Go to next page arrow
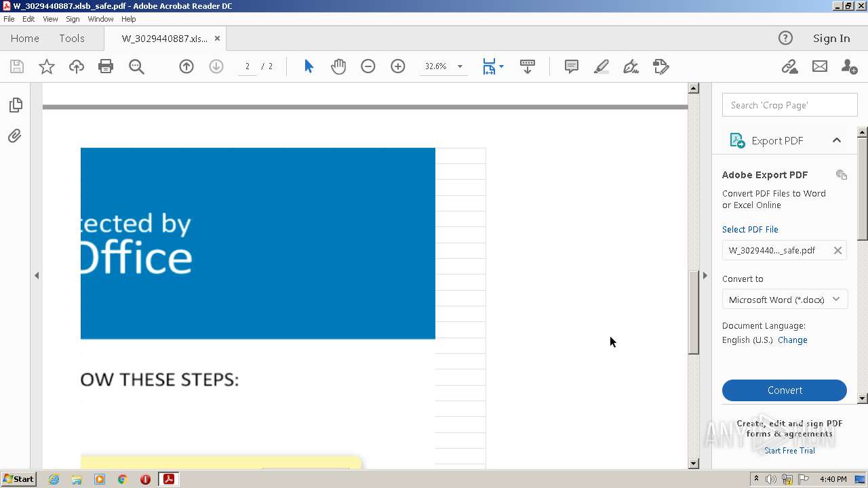The height and width of the screenshot is (488, 868). [216, 66]
